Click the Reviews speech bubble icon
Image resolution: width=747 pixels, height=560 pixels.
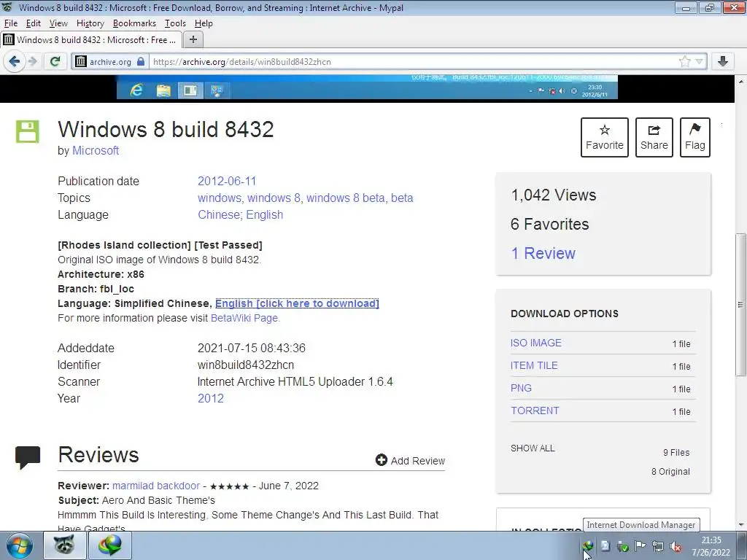coord(28,457)
